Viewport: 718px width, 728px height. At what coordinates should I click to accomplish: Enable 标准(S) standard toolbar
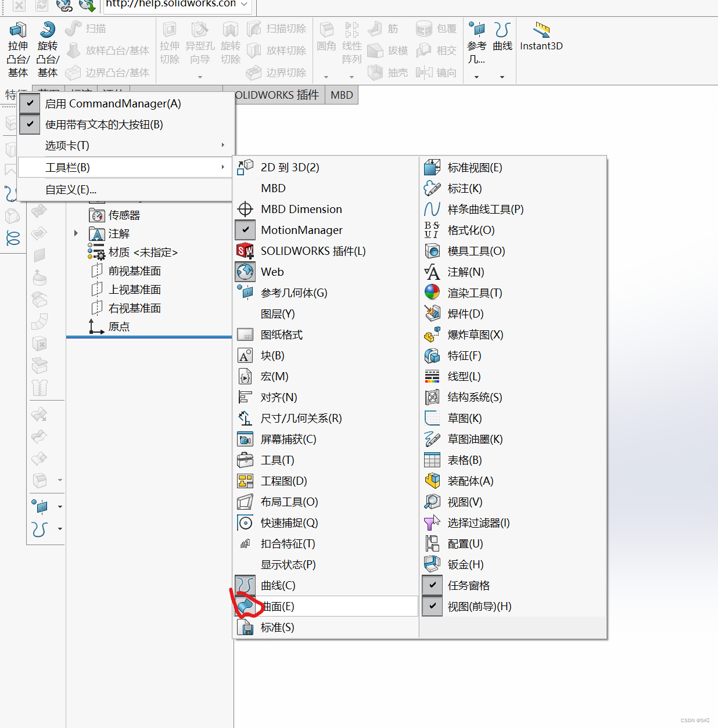click(x=325, y=627)
